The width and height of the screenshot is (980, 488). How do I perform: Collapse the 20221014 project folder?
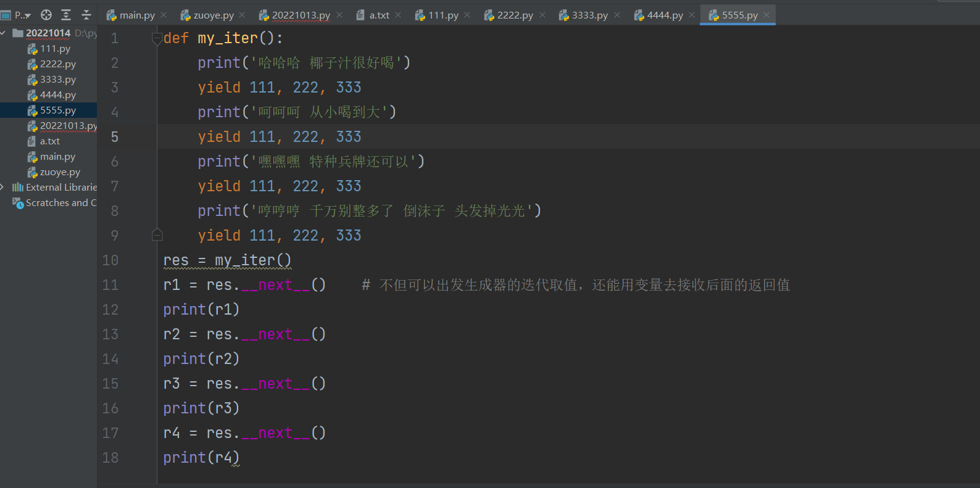[x=4, y=33]
